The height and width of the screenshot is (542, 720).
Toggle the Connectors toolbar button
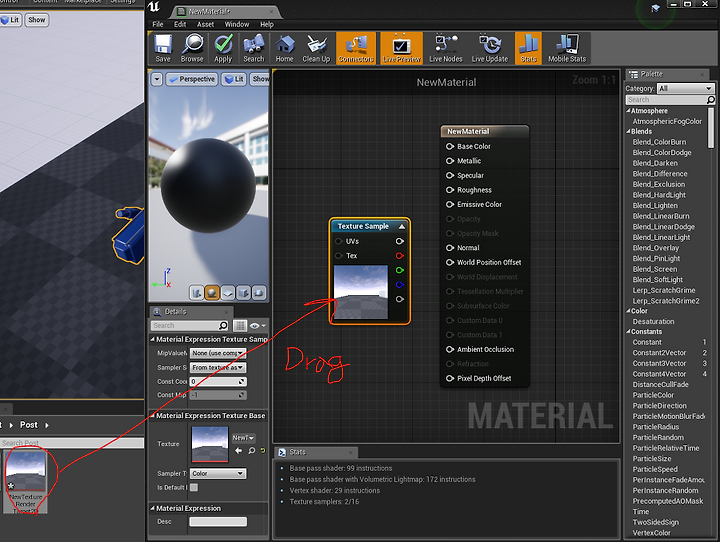(x=356, y=48)
